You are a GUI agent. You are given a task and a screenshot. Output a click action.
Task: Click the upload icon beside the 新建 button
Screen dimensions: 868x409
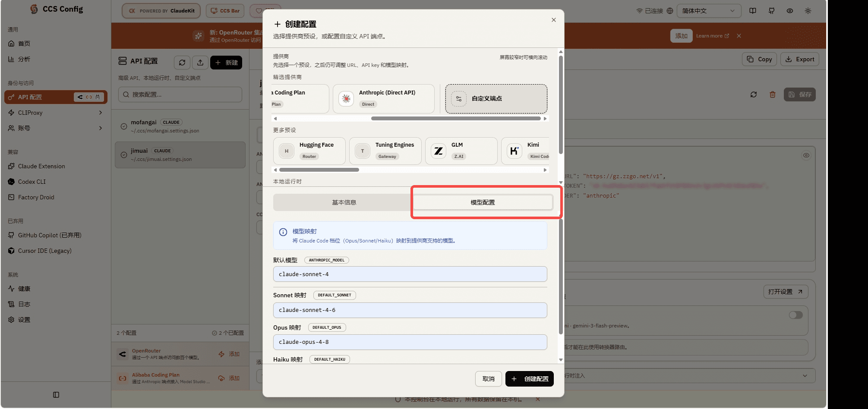click(200, 63)
